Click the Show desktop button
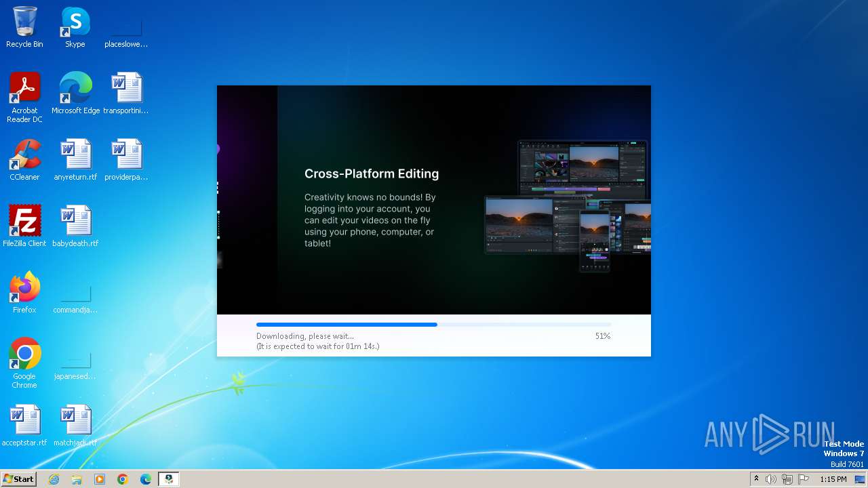Image resolution: width=868 pixels, height=488 pixels. pos(860,479)
